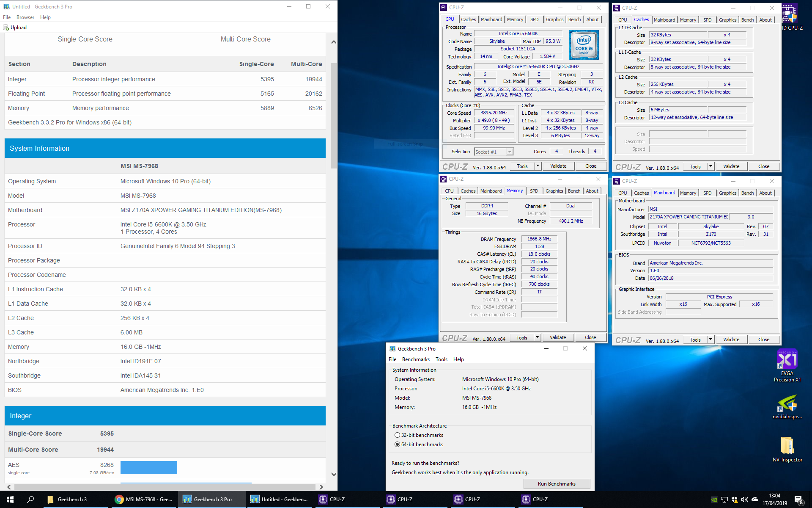Click the System Information section header
The image size is (812, 508).
click(165, 148)
